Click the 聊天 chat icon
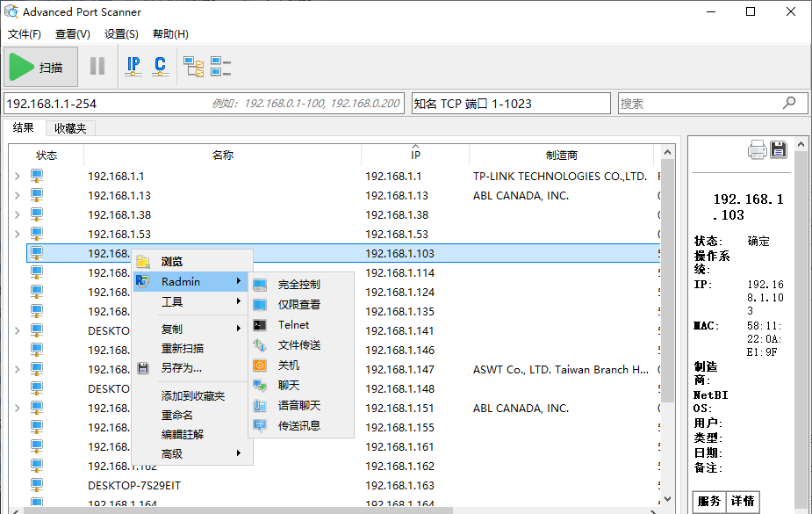The height and width of the screenshot is (514, 812). pos(260,386)
